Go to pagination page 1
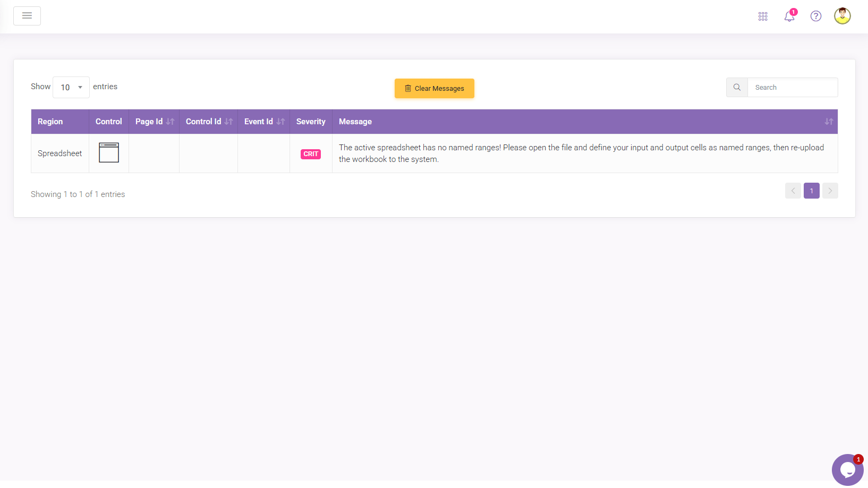This screenshot has width=868, height=488. pyautogui.click(x=811, y=191)
